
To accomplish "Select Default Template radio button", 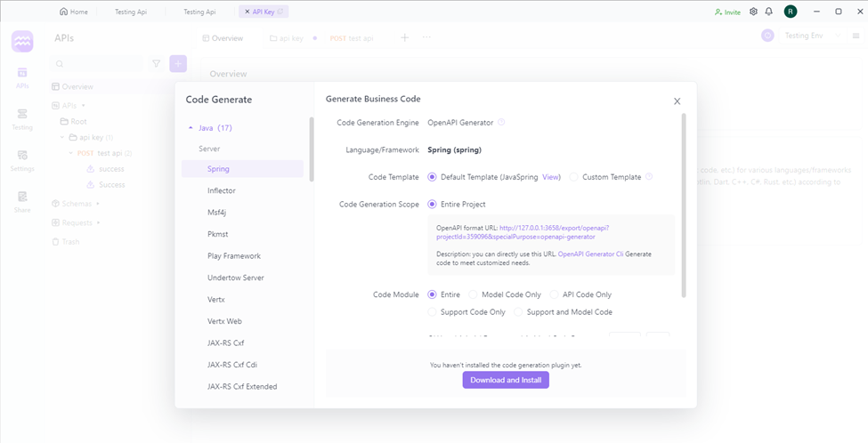I will tap(433, 177).
